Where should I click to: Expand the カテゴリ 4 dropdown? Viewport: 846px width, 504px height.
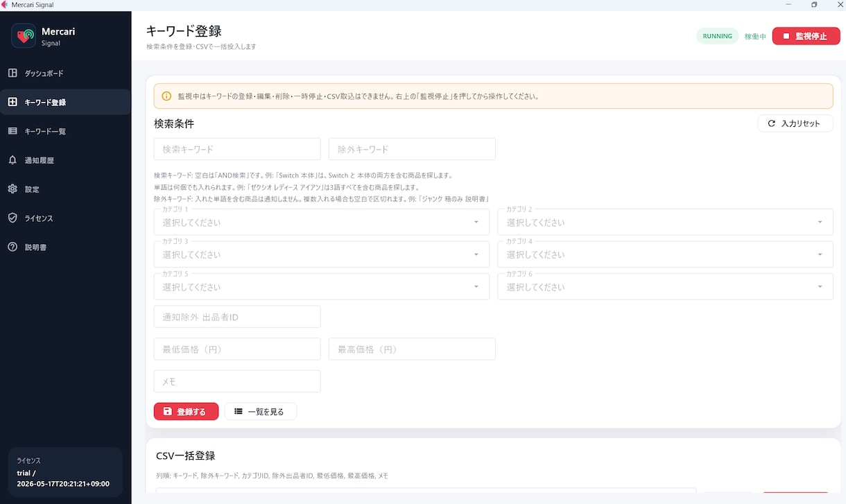[665, 254]
